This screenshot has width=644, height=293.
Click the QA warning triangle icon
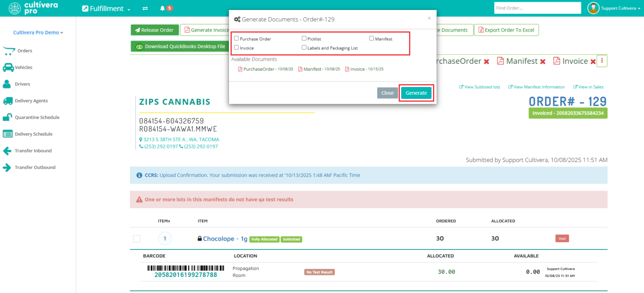[x=140, y=199]
